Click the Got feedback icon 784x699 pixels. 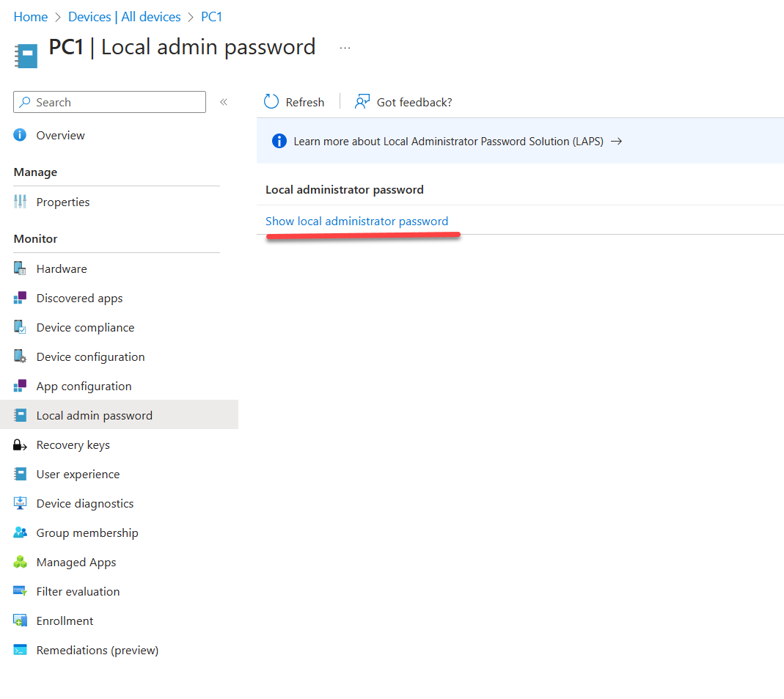point(362,102)
